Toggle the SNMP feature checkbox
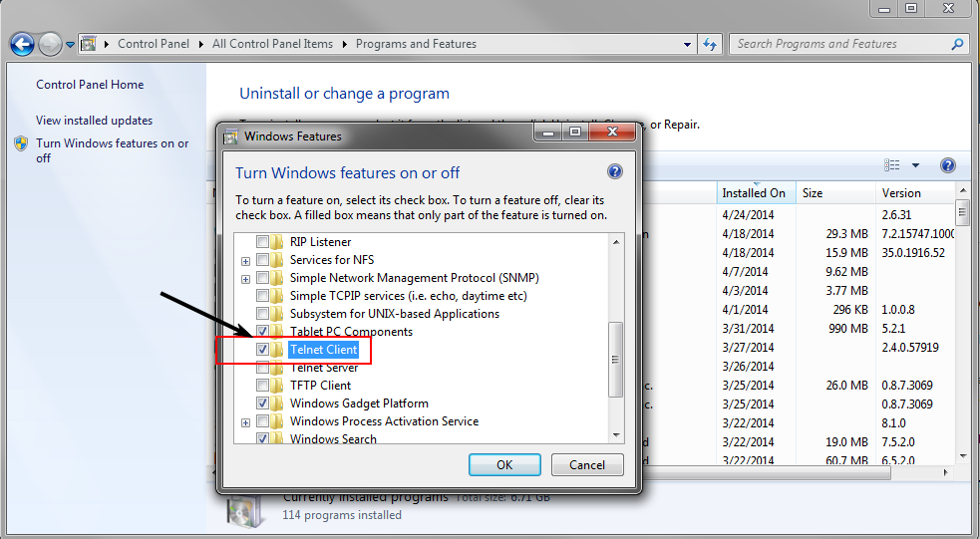 click(262, 278)
